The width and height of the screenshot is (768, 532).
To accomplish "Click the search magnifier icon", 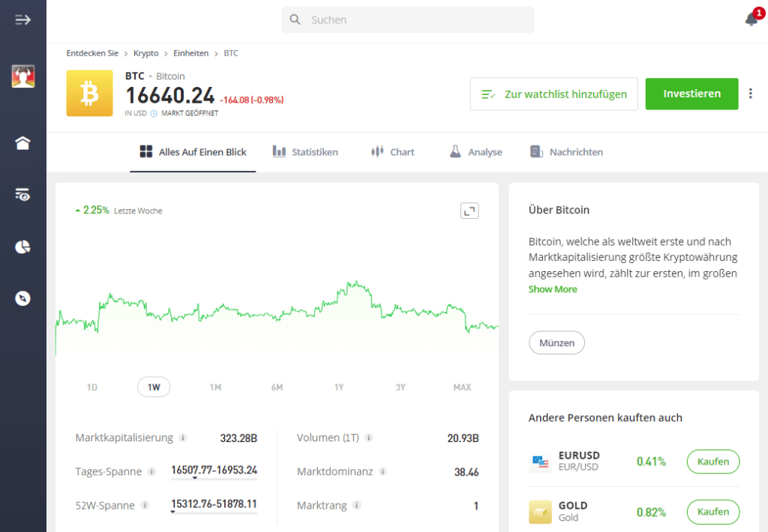I will [x=295, y=19].
